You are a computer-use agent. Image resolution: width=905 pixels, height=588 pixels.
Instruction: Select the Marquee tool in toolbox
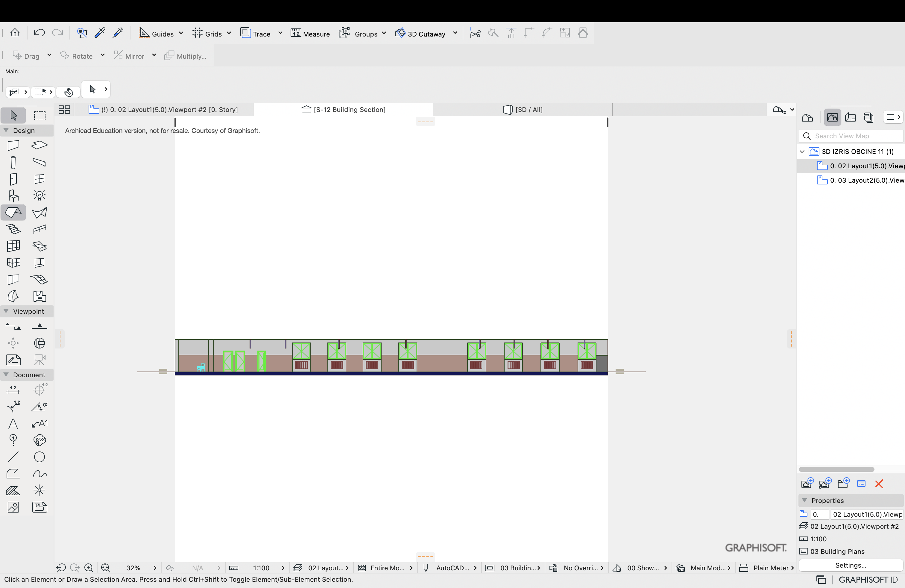click(x=40, y=116)
